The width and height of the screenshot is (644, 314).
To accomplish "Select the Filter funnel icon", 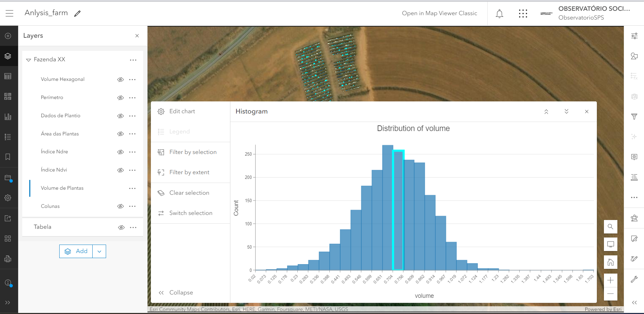I will click(x=635, y=117).
